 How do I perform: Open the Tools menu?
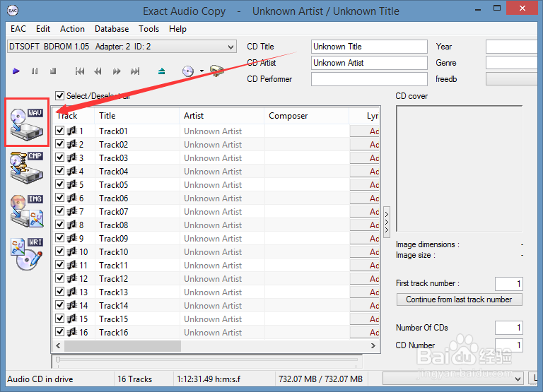click(x=149, y=29)
